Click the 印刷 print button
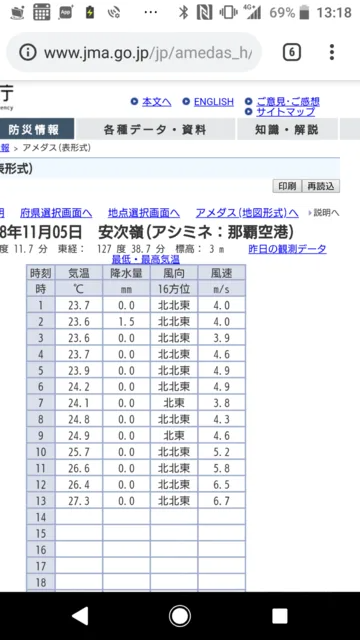Viewport: 360px width, 640px height. pyautogui.click(x=287, y=186)
